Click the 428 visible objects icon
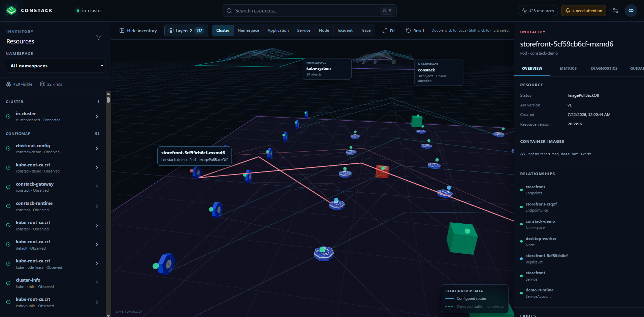 point(8,84)
